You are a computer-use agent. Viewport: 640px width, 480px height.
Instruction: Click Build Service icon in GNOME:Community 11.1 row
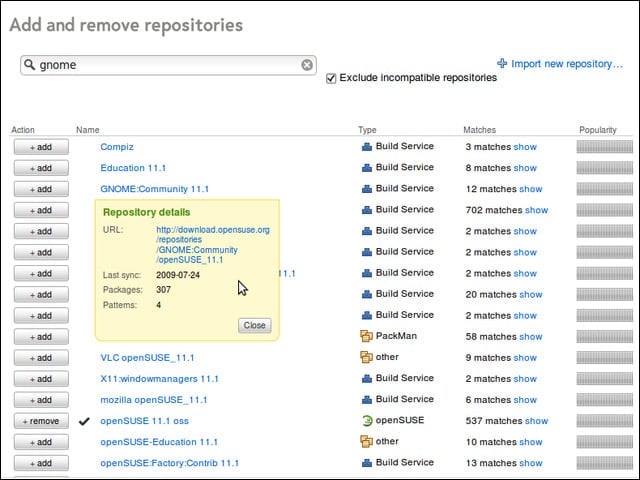click(x=367, y=189)
